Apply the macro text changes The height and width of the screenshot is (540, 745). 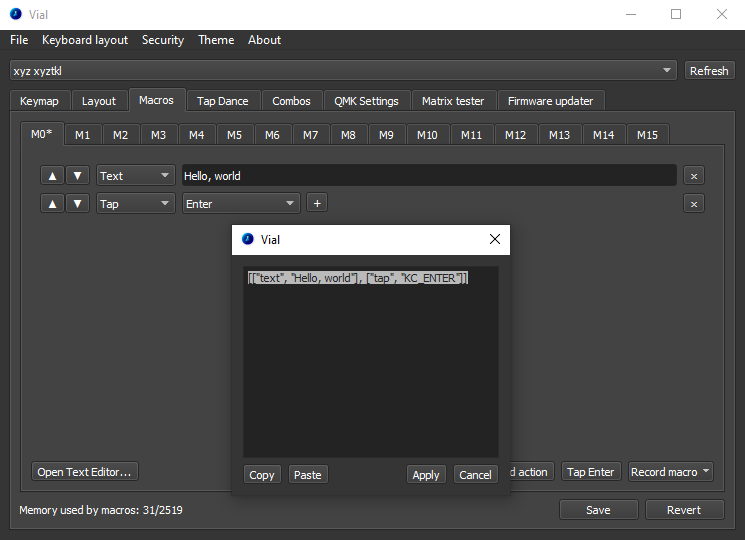point(426,474)
